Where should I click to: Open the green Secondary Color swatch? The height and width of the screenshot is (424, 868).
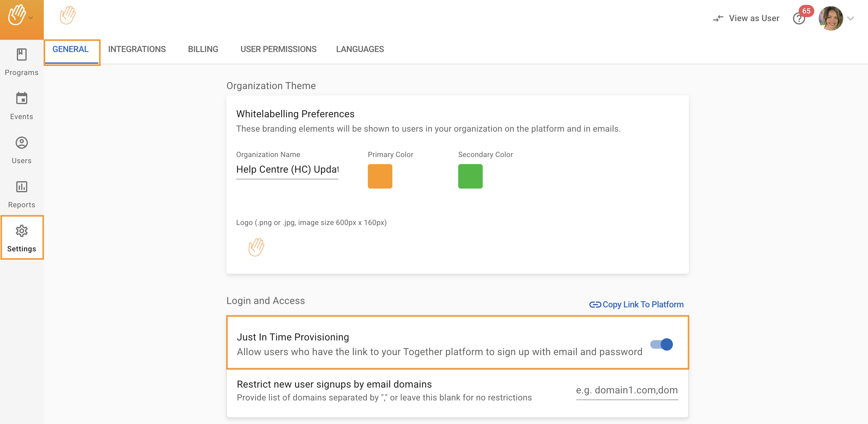pyautogui.click(x=470, y=176)
